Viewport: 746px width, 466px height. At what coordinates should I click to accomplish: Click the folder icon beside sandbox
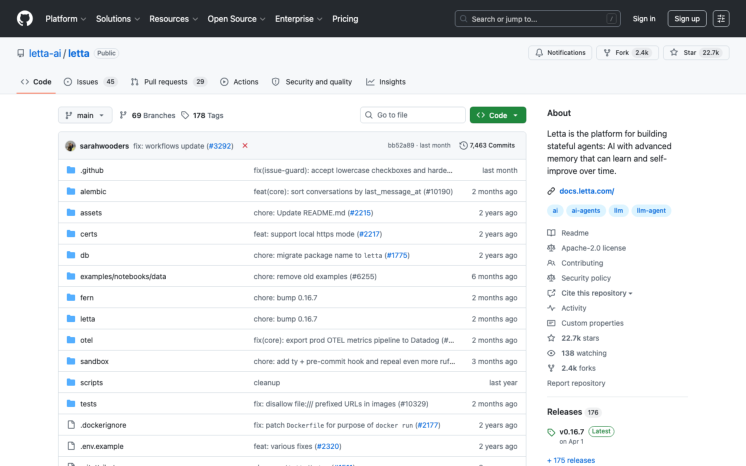71,361
